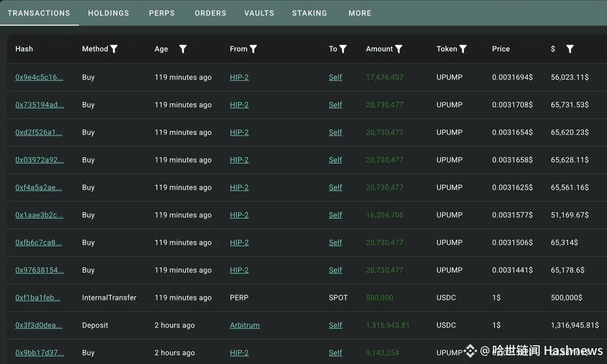The height and width of the screenshot is (364, 607).
Task: Open transaction hash 0xf1ba1feb...
Action: point(37,297)
